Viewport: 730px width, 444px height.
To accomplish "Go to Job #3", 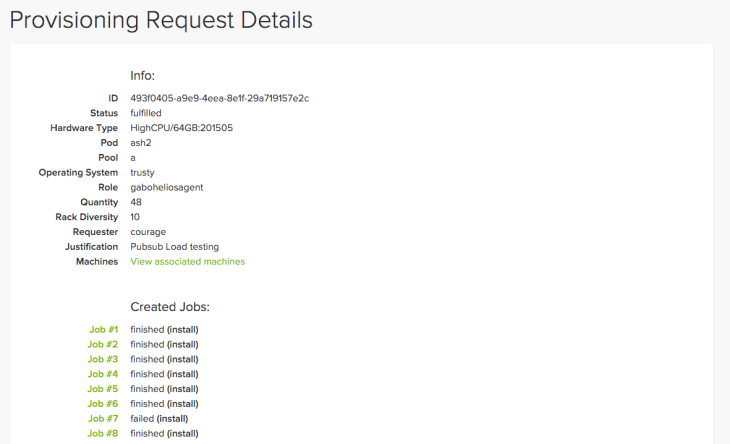I will point(102,359).
